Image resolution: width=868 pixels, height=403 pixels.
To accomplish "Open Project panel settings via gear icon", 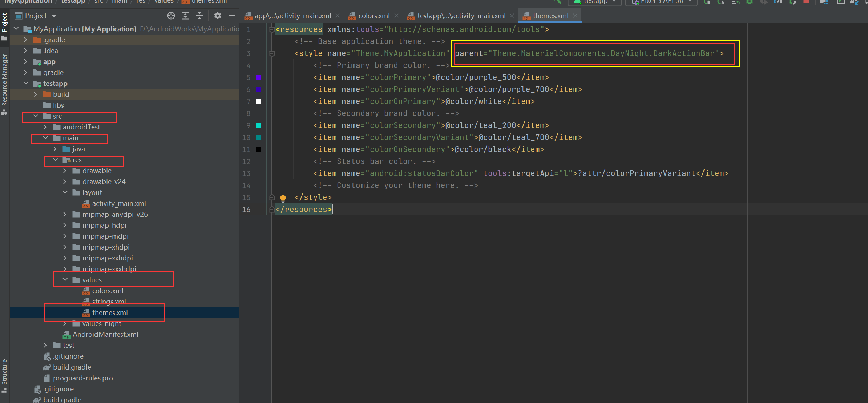I will (x=217, y=16).
